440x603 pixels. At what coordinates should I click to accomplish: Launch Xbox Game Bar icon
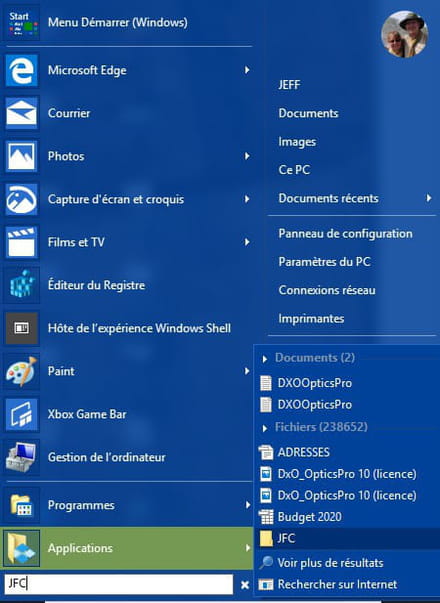click(x=22, y=414)
